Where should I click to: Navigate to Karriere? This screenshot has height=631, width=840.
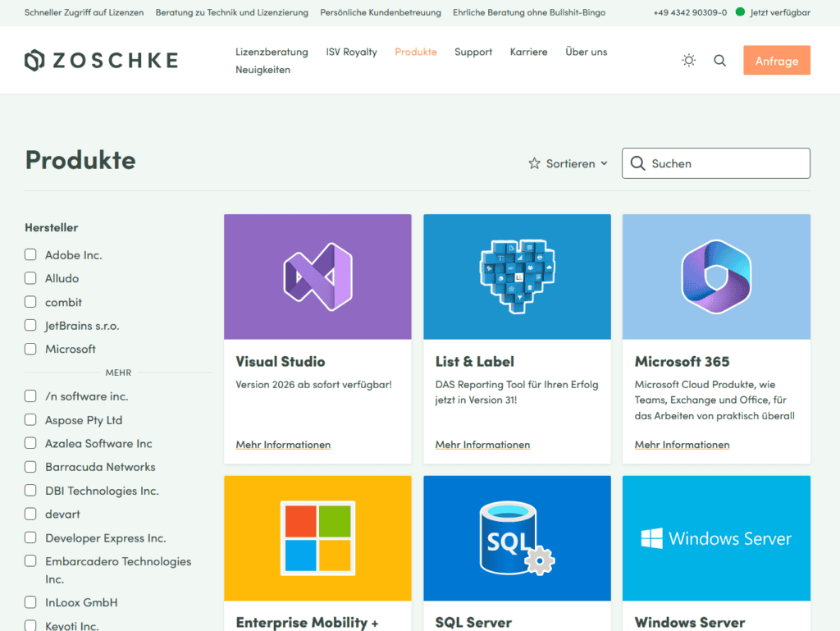coord(529,52)
